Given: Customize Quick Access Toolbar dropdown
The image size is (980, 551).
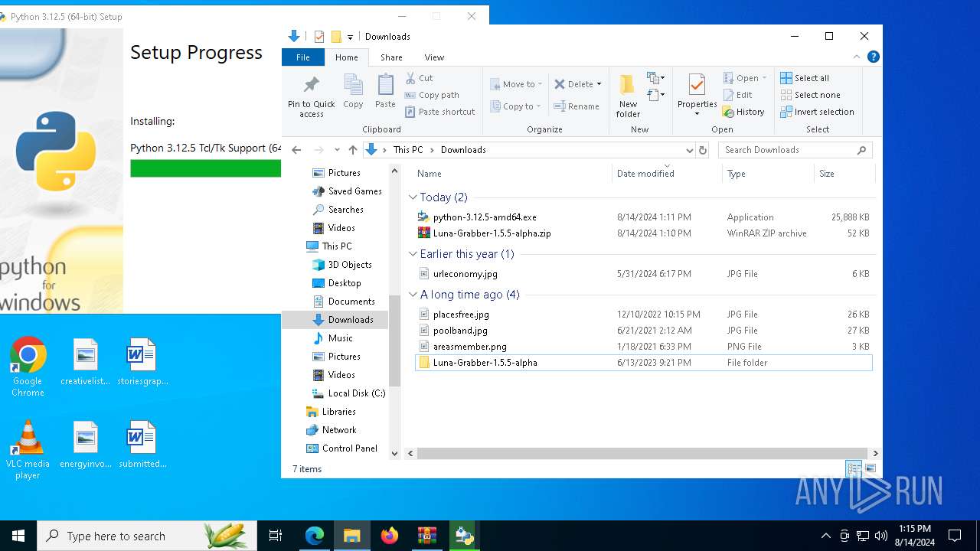Looking at the screenshot, I should [350, 37].
